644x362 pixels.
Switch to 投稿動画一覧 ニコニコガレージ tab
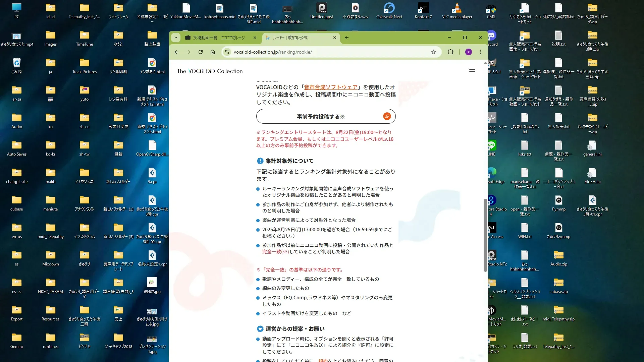218,38
